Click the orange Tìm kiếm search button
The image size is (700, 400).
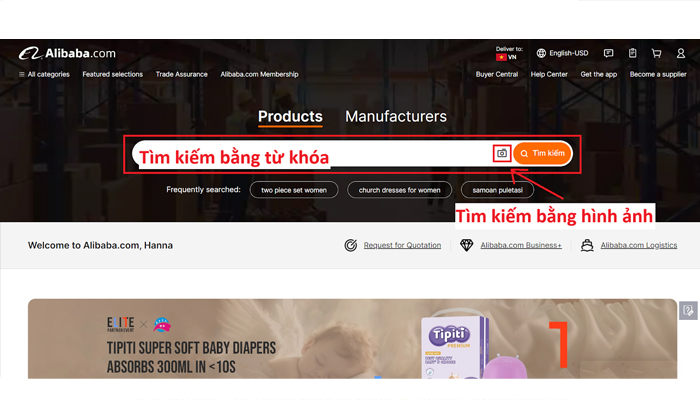(x=542, y=154)
